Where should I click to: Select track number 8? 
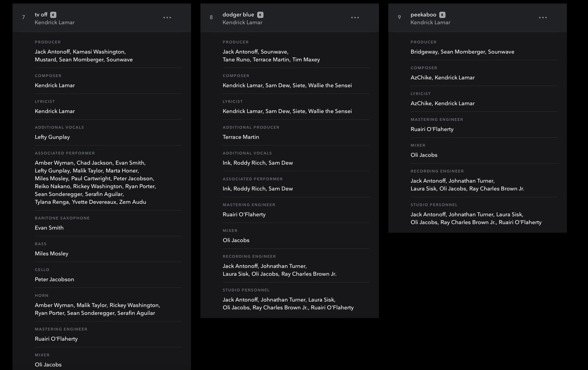tap(211, 18)
